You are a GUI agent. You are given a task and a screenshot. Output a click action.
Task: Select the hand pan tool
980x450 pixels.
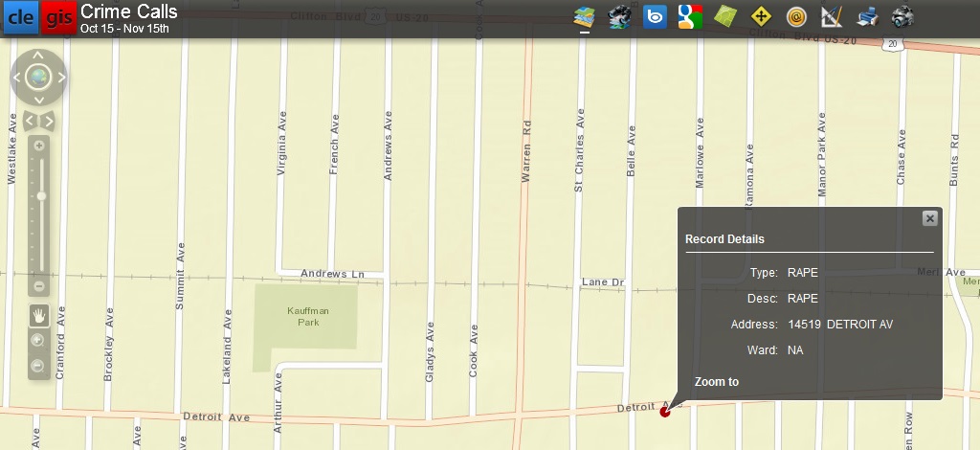coord(39,314)
